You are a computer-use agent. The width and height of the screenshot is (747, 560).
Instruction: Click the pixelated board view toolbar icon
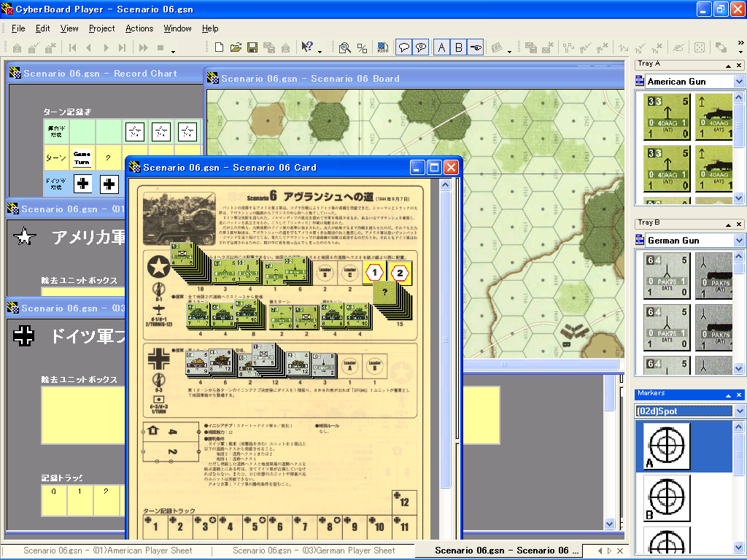pos(382,47)
